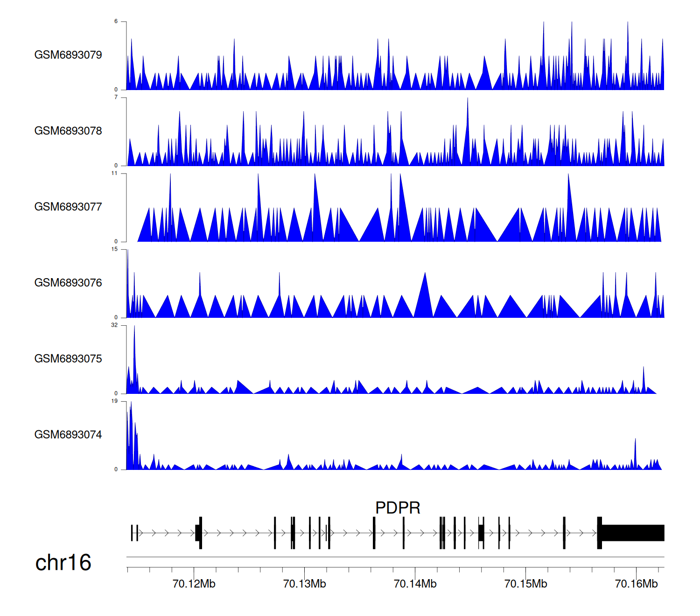
Task: Click the chr16 chromosome label
Action: click(x=63, y=563)
